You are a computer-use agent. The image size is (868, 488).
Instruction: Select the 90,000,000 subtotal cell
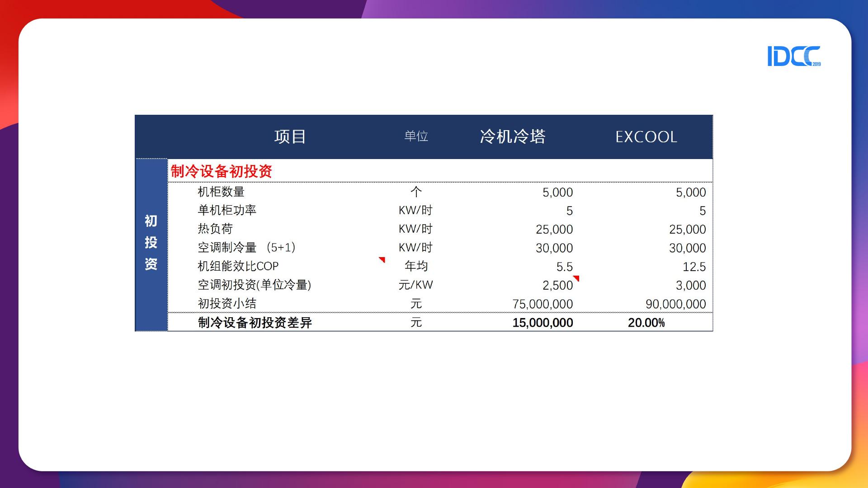tap(675, 304)
